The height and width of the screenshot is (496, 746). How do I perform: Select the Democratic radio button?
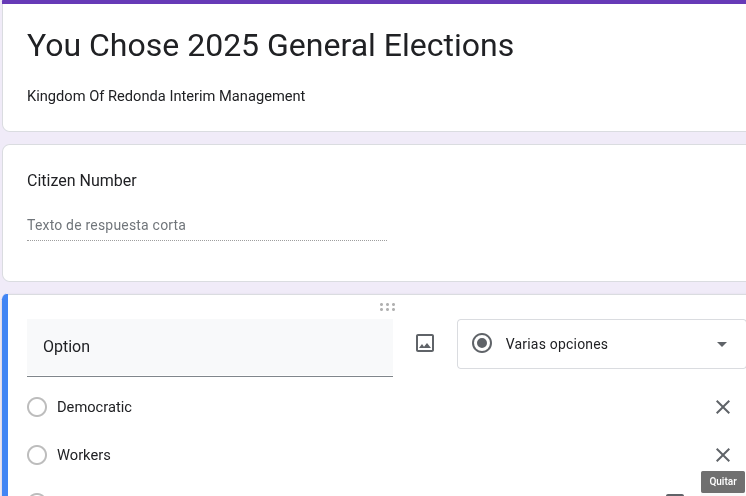coord(37,407)
